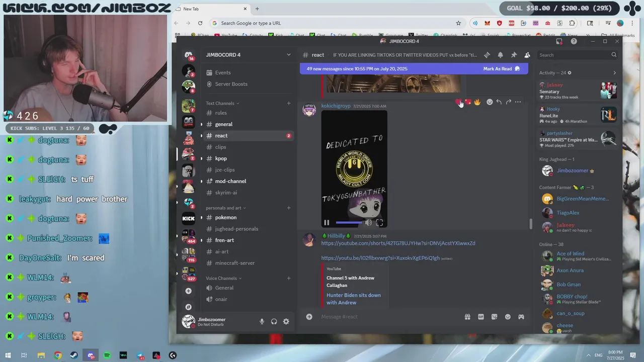Open Hunter Biden sits down with Andrew link
Screen dimensions: 644x362
[354, 299]
